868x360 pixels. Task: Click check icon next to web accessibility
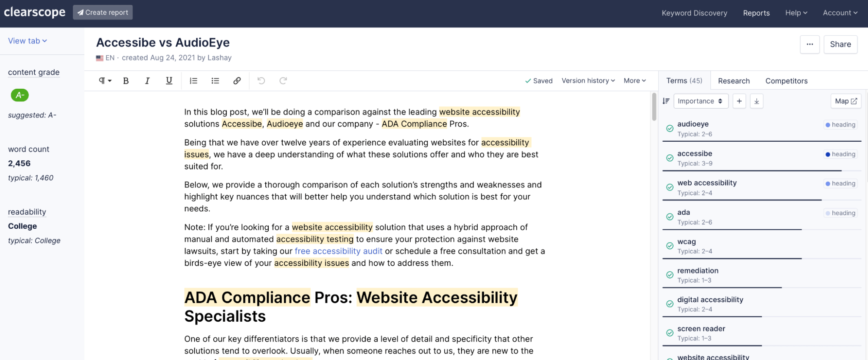(670, 187)
